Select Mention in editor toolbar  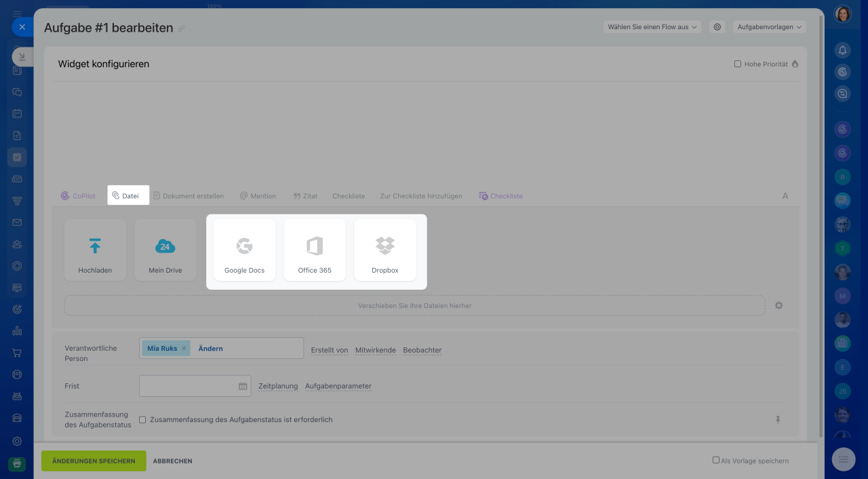click(x=258, y=196)
